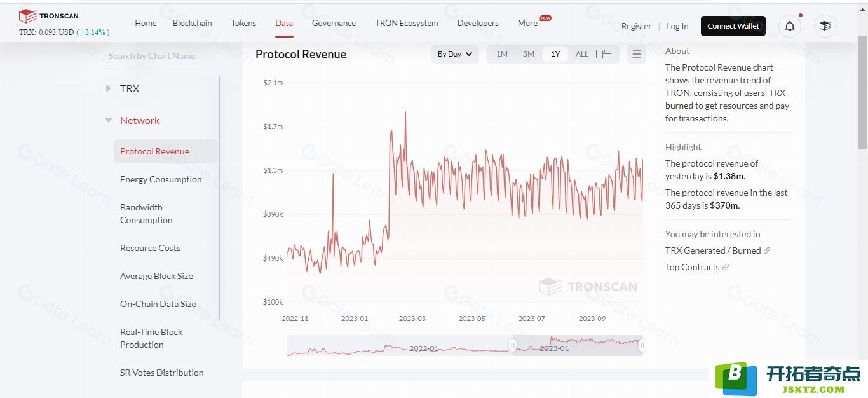Open the chart hamburger menu icon

click(x=637, y=54)
